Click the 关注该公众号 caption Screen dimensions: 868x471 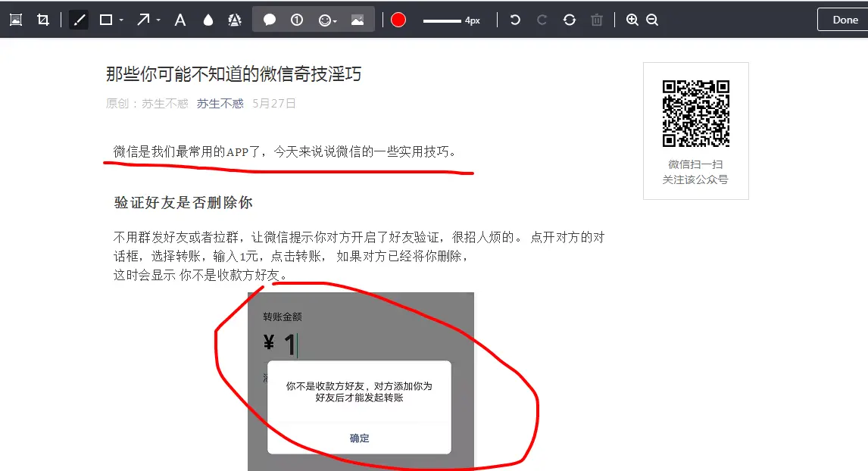coord(695,179)
